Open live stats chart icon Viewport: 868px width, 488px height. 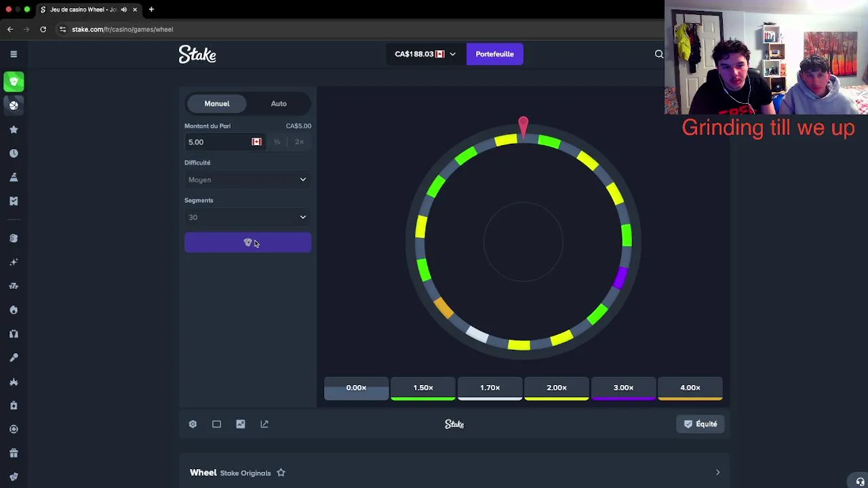coord(241,424)
